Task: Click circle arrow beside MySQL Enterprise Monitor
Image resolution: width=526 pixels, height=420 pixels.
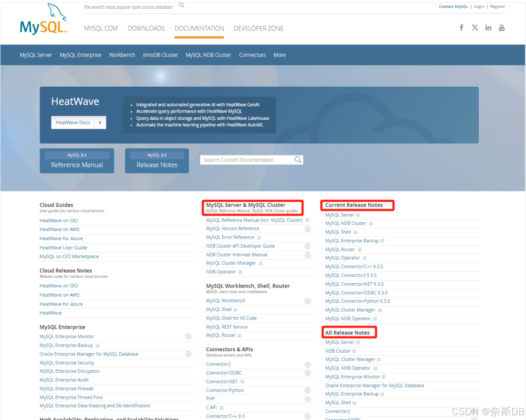Action: (188, 337)
